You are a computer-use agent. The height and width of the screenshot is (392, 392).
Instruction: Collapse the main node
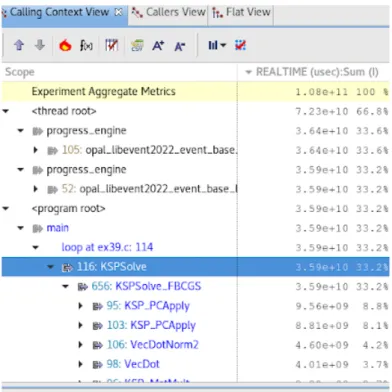[21, 228]
